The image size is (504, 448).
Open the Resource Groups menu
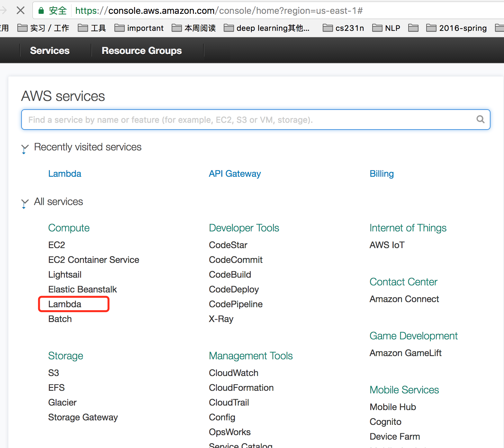point(142,50)
